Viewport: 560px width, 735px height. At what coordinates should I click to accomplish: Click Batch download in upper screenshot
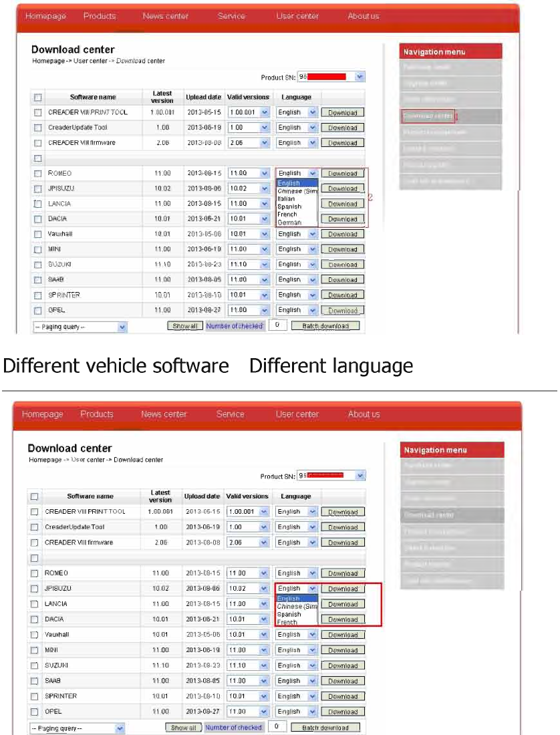tap(325, 326)
